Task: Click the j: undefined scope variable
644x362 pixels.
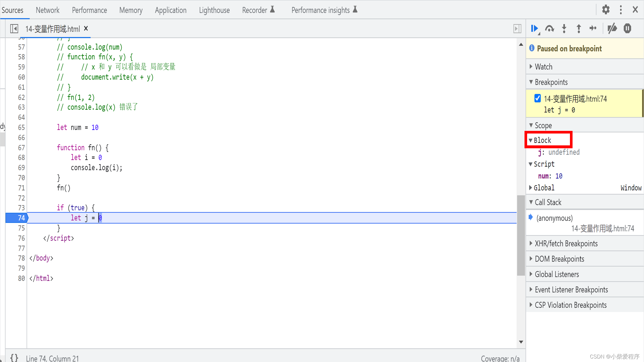Action: click(559, 152)
